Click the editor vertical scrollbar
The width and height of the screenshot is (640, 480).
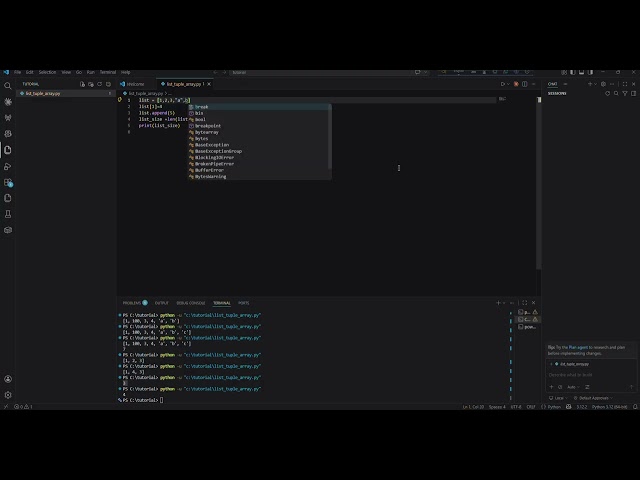click(539, 184)
